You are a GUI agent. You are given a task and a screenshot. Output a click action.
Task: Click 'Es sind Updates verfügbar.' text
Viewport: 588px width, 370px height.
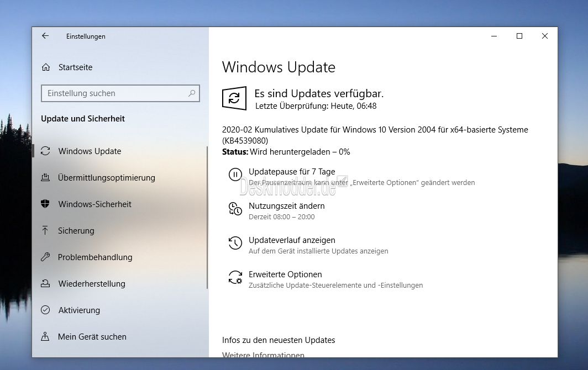319,93
